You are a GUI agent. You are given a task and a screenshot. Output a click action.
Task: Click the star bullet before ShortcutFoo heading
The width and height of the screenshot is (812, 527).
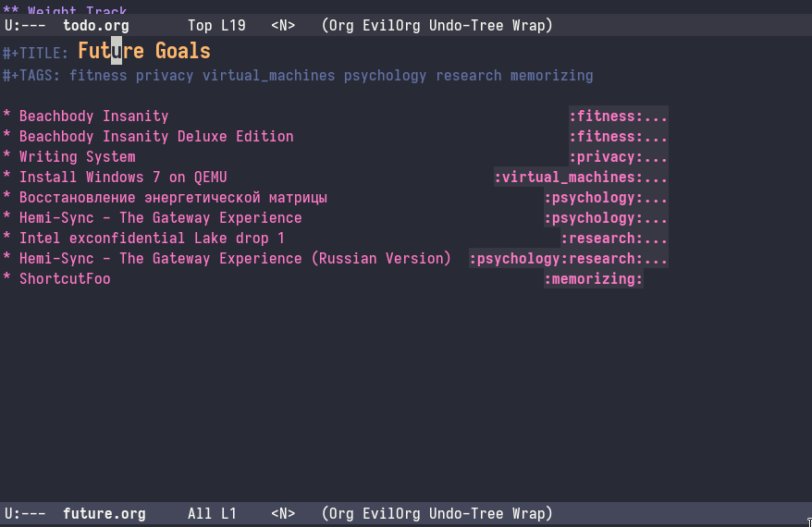(7, 279)
